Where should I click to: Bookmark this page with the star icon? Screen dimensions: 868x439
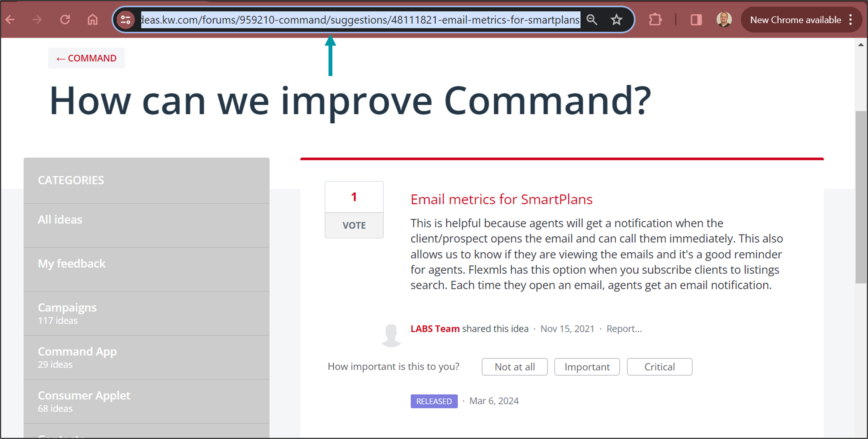click(x=616, y=20)
